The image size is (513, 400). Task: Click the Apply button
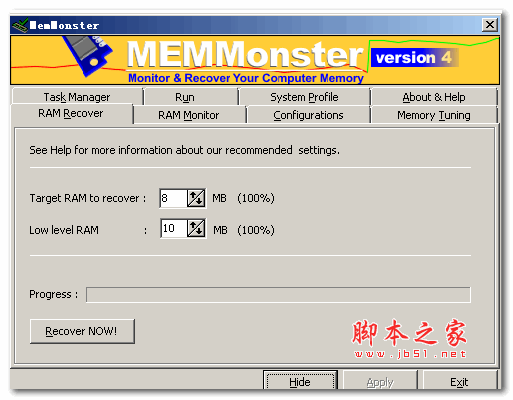coord(380,381)
